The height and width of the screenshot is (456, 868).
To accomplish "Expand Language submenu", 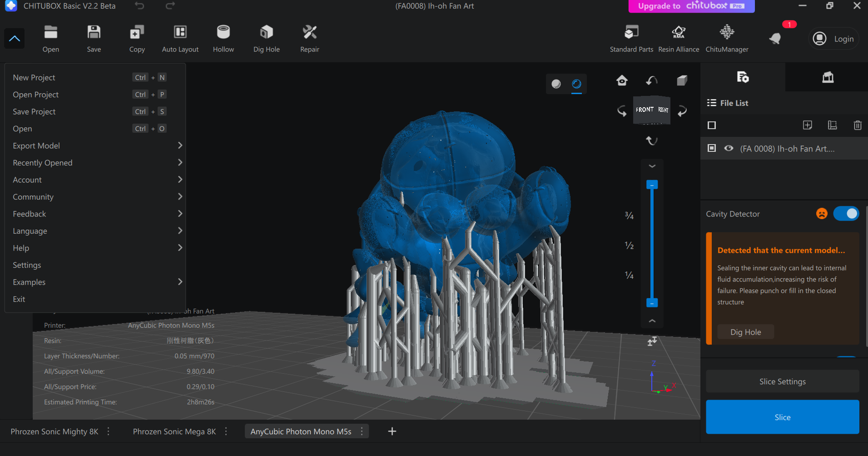I will point(95,231).
